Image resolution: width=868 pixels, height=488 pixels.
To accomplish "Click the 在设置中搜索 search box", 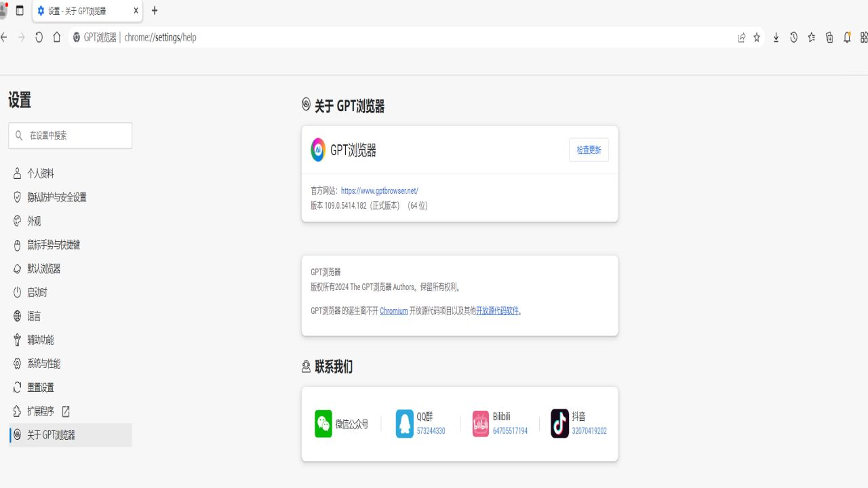I will [x=70, y=136].
